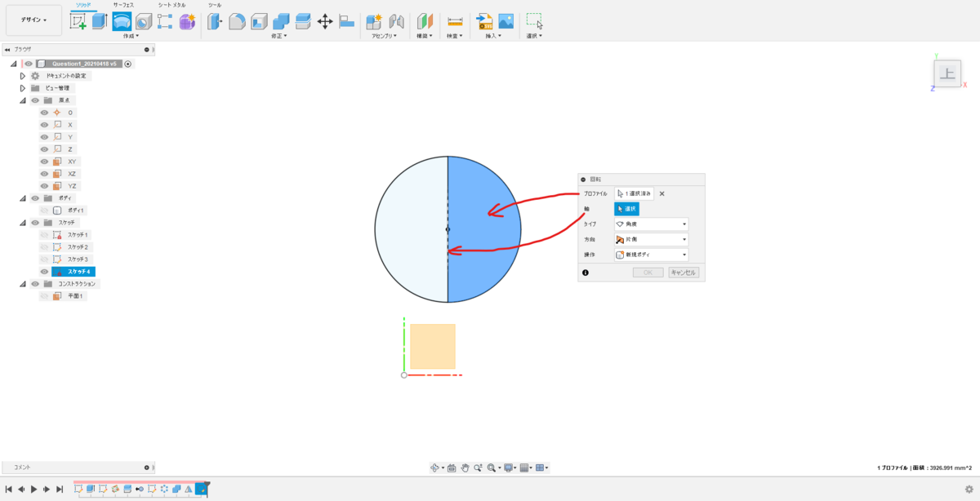Clear profile selection with X button
This screenshot has height=501, width=980.
point(661,194)
